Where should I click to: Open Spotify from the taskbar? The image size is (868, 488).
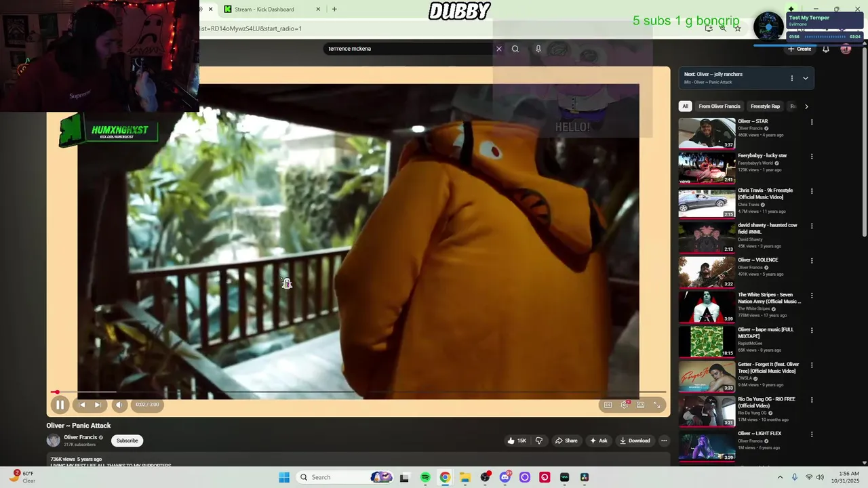(x=425, y=477)
